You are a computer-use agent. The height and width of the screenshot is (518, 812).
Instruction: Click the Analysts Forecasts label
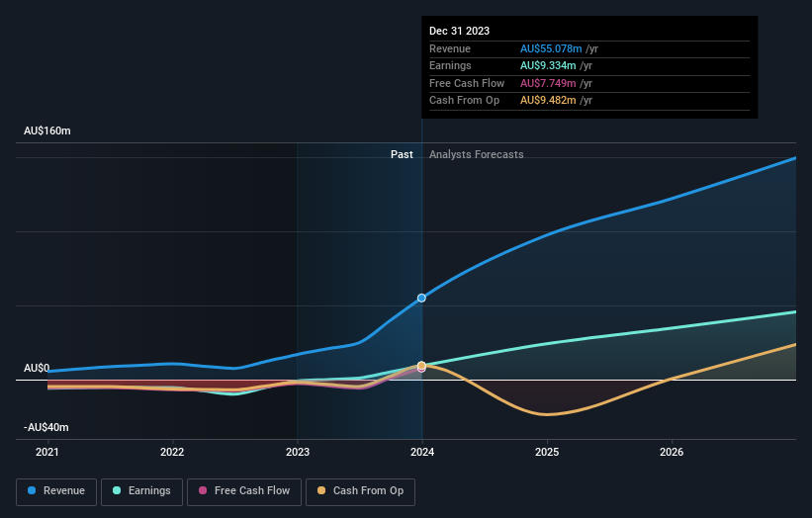(477, 155)
